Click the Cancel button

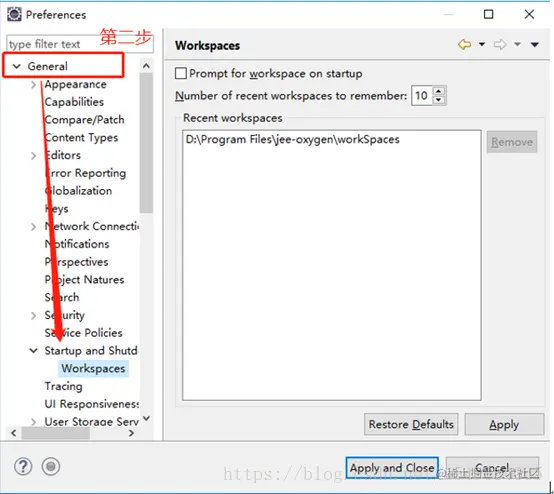[492, 467]
